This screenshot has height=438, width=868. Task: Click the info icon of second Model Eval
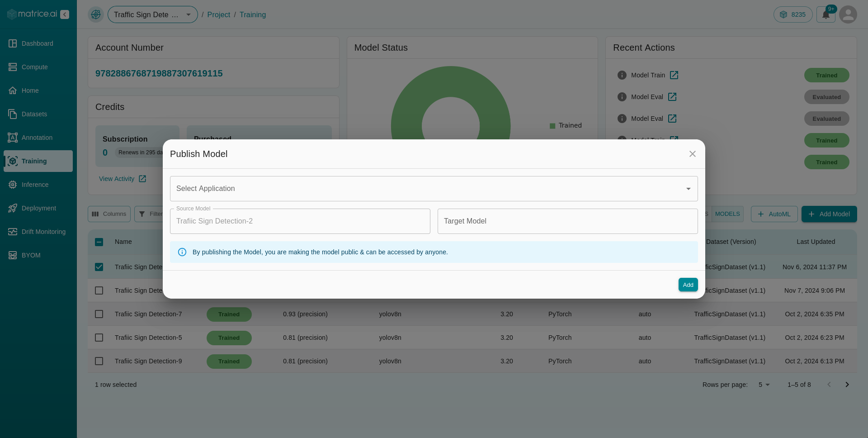coord(622,119)
